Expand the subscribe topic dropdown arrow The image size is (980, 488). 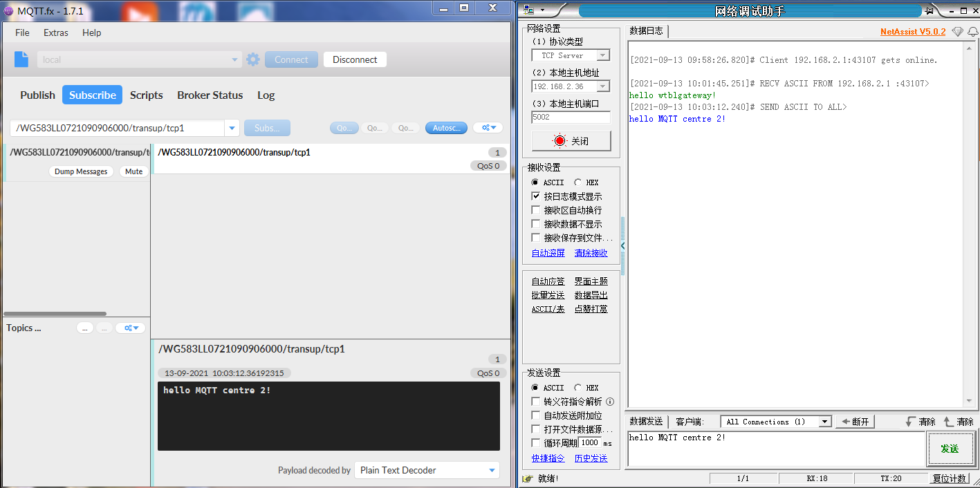[232, 128]
